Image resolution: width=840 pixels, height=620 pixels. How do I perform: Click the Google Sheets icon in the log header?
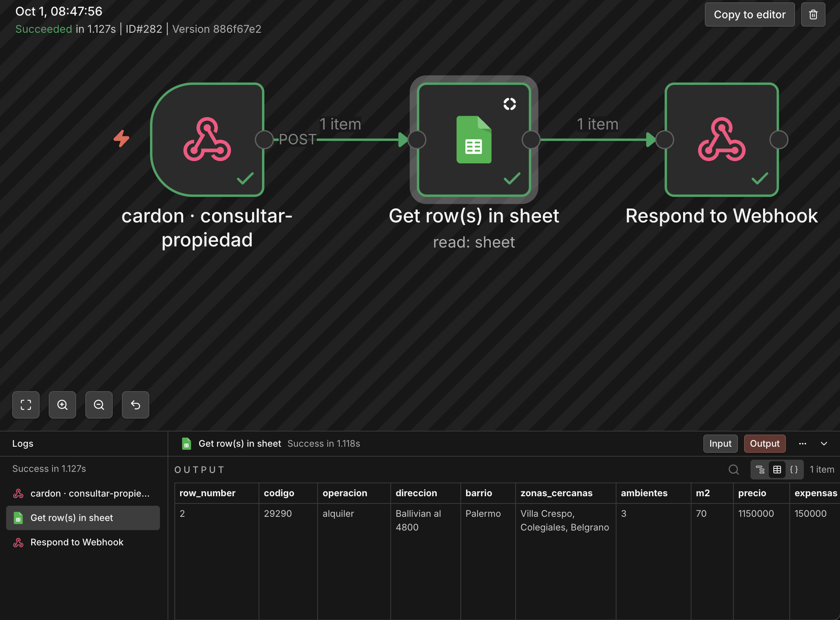point(187,444)
